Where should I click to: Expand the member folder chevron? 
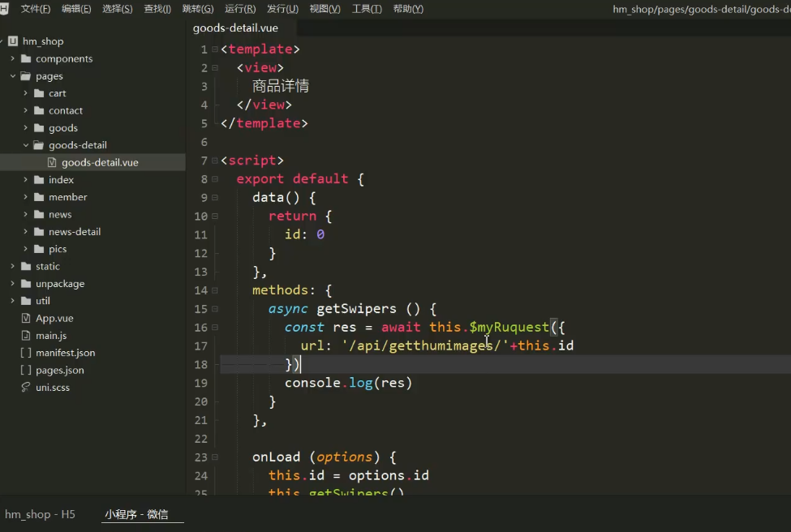pyautogui.click(x=25, y=197)
